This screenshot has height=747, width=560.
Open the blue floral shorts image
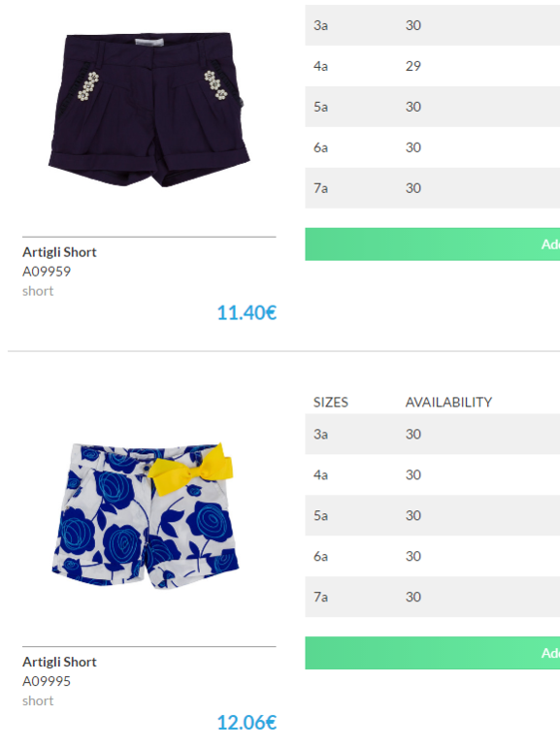coord(145,517)
